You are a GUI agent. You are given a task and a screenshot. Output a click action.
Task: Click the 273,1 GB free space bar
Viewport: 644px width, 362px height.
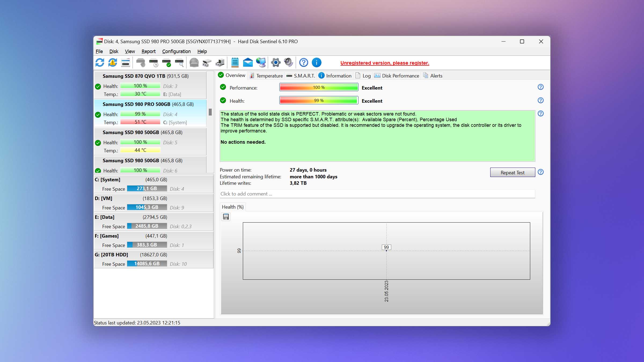147,189
